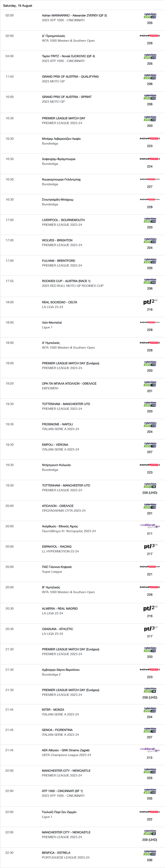Viewport: 165px width, 868px height.
Task: Open LIVERPOOL - BOURNEMOUTH listing
Action: pyautogui.click(x=63, y=220)
